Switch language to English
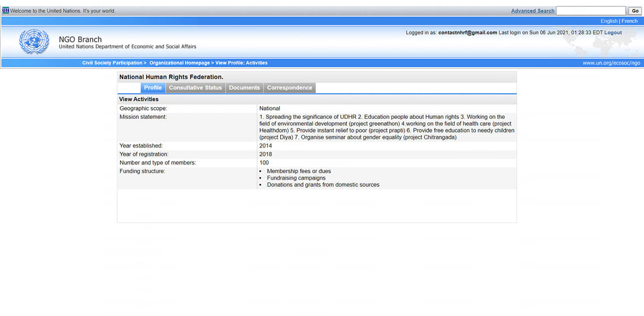The width and height of the screenshot is (644, 316). (x=609, y=21)
